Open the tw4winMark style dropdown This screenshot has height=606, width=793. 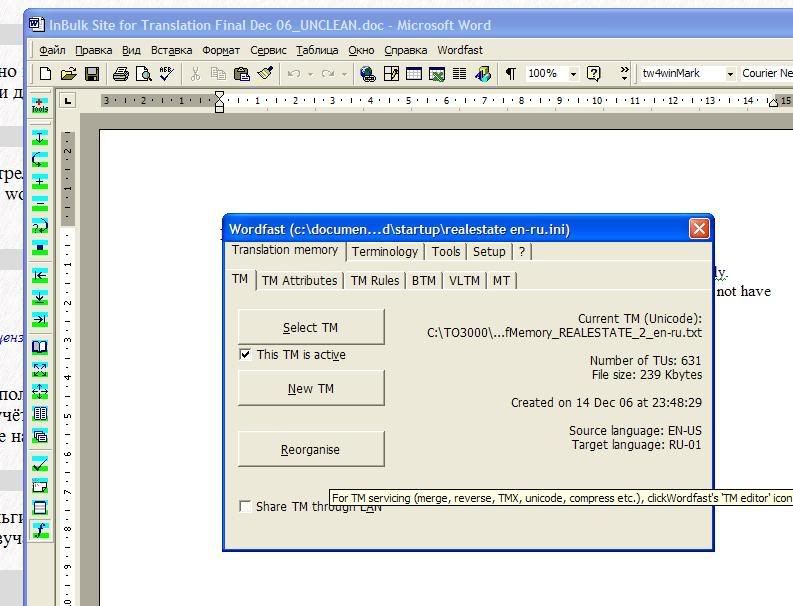click(730, 74)
